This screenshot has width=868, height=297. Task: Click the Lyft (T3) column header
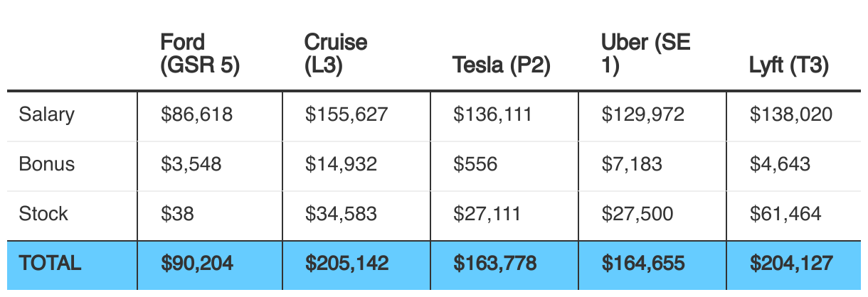tap(789, 66)
